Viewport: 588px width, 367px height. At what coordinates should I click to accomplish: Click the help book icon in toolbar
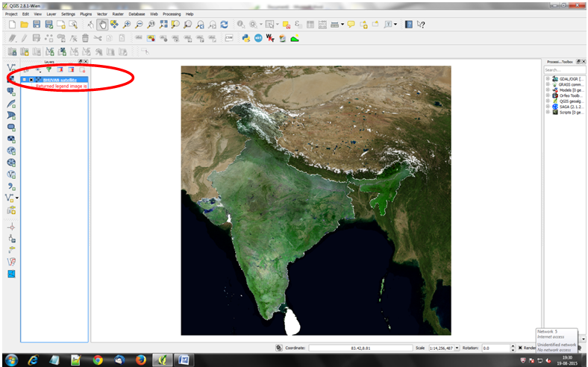409,25
